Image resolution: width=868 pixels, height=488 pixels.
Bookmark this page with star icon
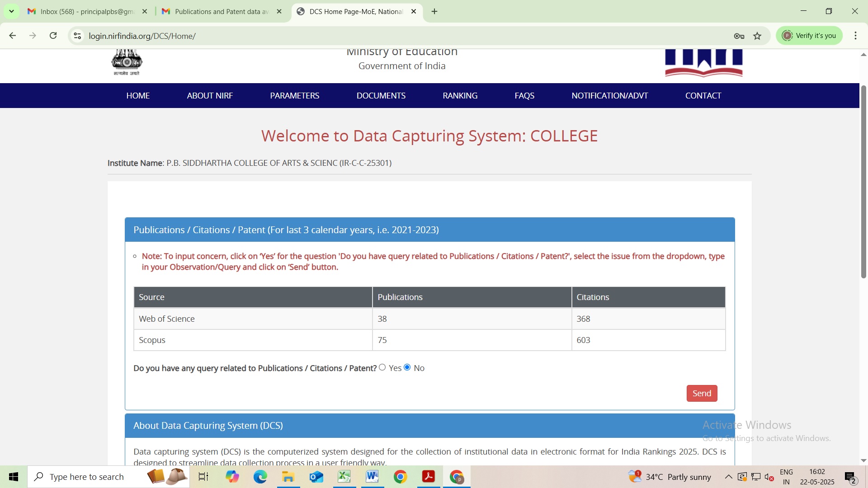click(x=758, y=36)
